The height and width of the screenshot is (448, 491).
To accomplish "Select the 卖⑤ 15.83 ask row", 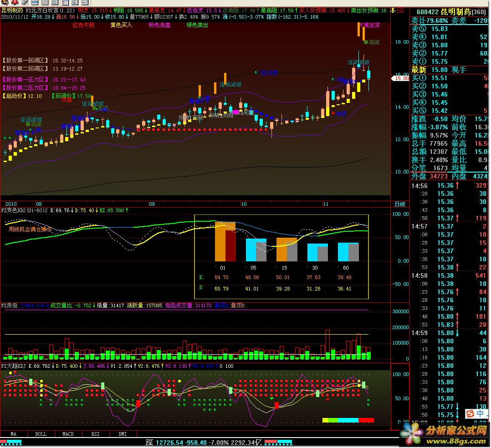I will coord(450,29).
